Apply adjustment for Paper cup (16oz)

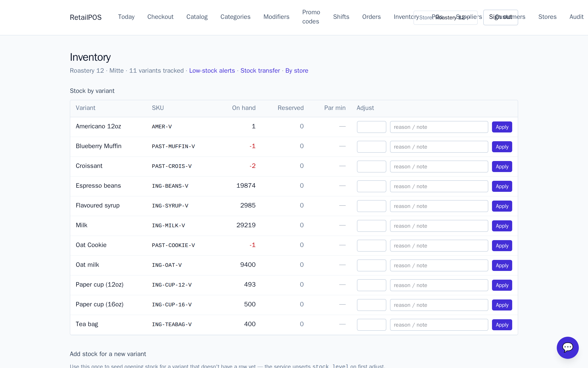click(x=502, y=305)
